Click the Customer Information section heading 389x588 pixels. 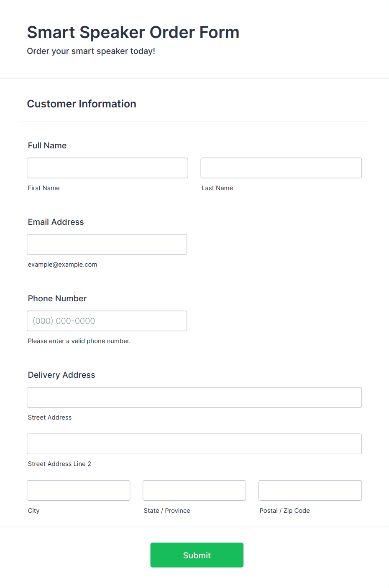tap(82, 104)
